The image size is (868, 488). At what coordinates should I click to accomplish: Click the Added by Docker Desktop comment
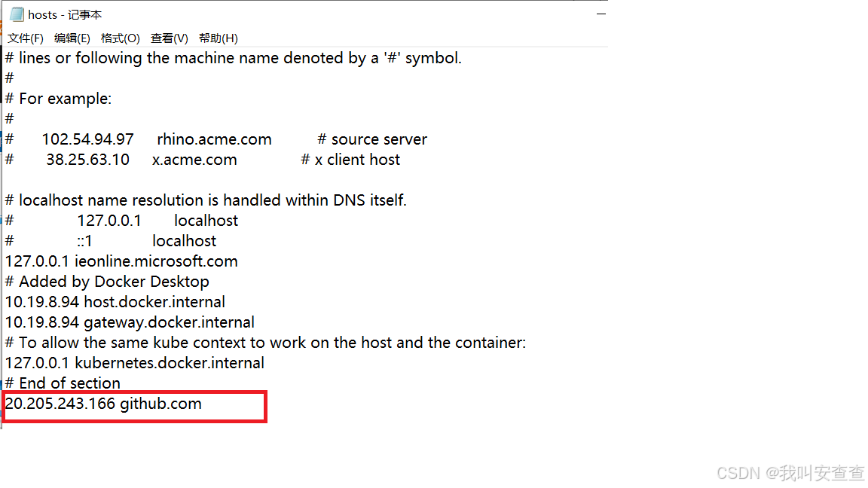coord(106,281)
